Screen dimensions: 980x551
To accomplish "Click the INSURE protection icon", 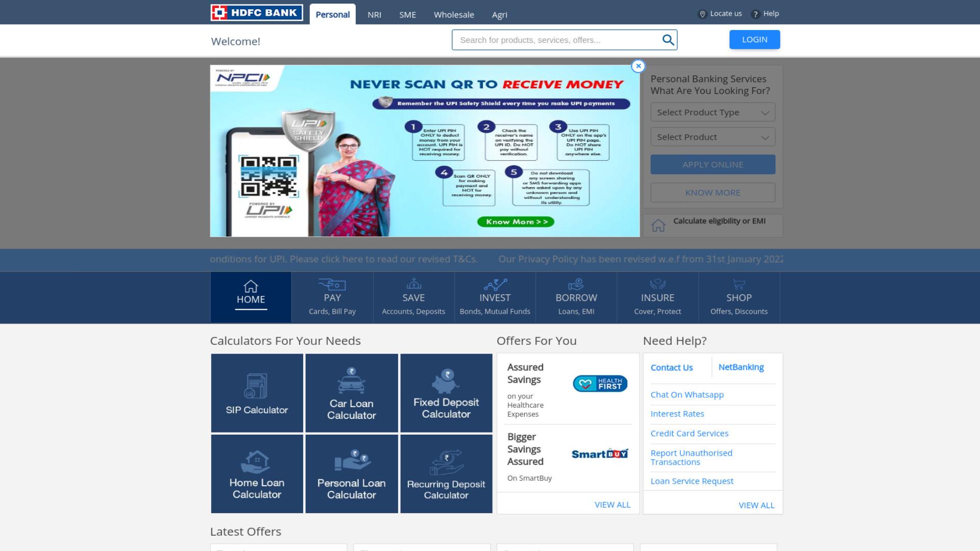I will pyautogui.click(x=657, y=284).
